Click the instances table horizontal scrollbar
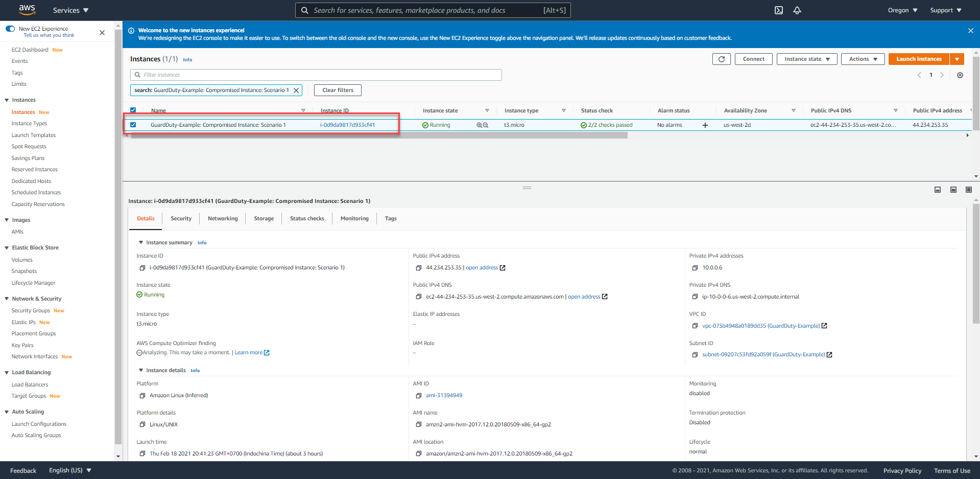Image resolution: width=980 pixels, height=479 pixels. click(x=379, y=135)
